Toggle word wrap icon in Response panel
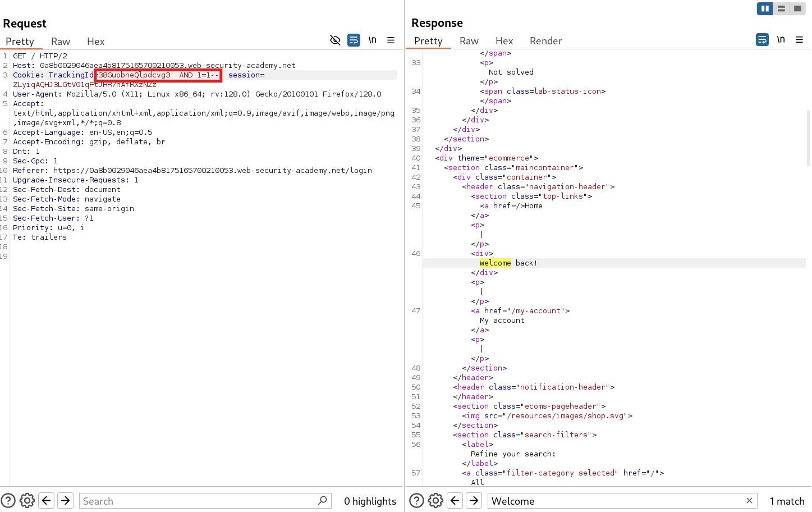Viewport: 812px width, 512px height. coord(763,40)
